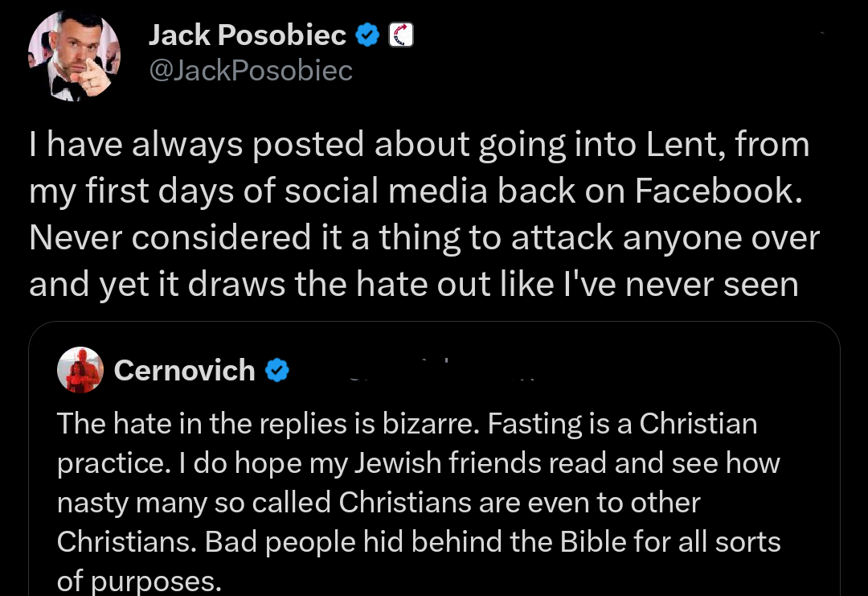Viewport: 868px width, 596px height.
Task: Click Jack Posobiec's profile avatar photo
Action: click(74, 55)
